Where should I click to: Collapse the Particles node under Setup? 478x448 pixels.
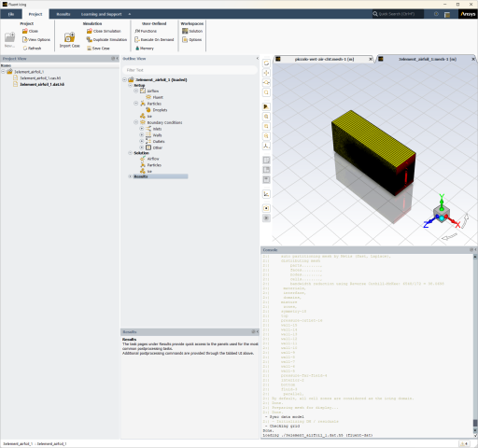136,104
